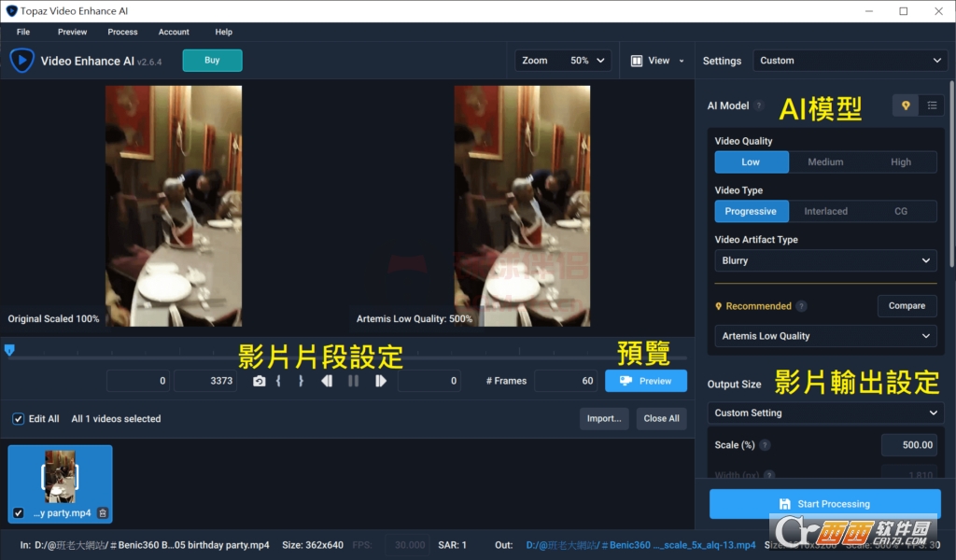
Task: Click the Buy button
Action: click(x=212, y=61)
